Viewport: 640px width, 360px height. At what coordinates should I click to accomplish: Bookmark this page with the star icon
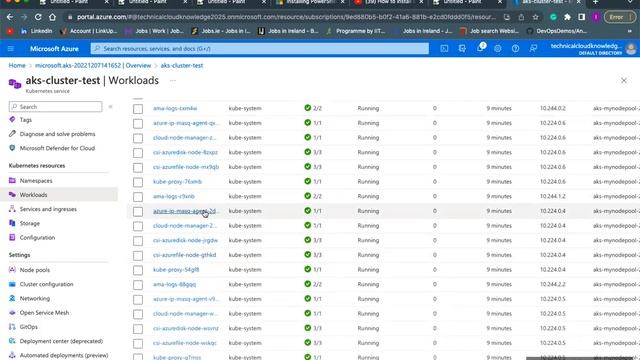pyautogui.click(x=536, y=17)
